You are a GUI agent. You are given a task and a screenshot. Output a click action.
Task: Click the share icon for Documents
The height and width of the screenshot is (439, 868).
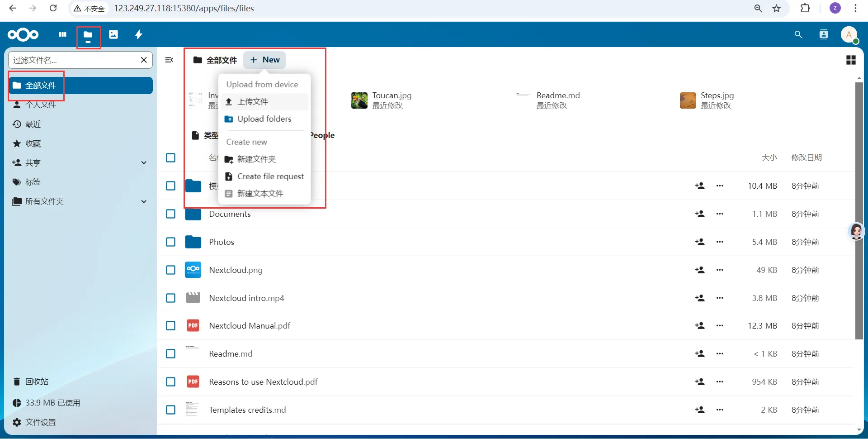point(700,214)
